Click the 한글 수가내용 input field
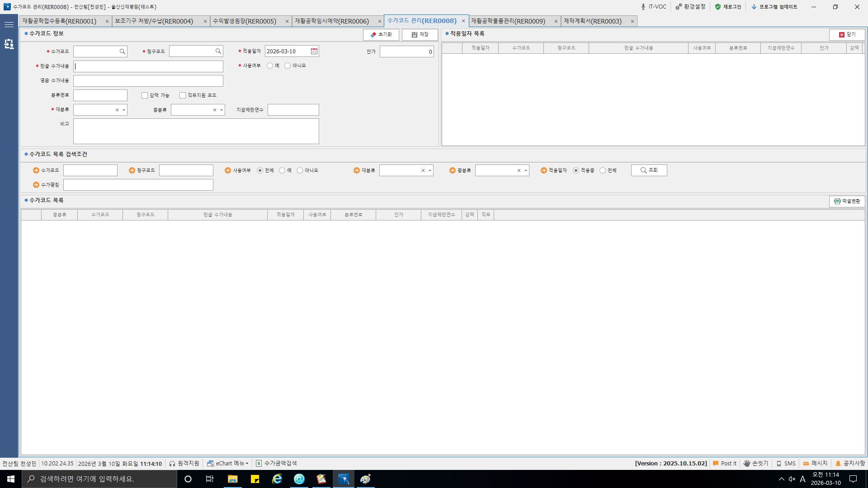The image size is (868, 488). (x=148, y=66)
